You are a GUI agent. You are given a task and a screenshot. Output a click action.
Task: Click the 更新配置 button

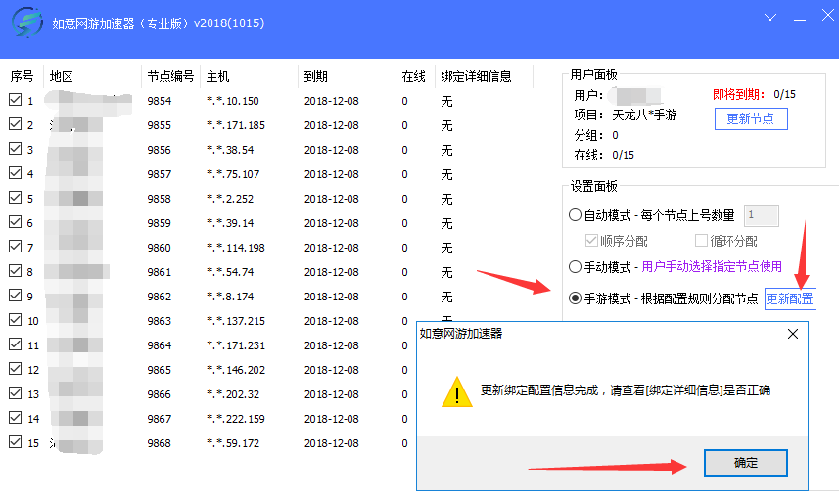click(790, 298)
